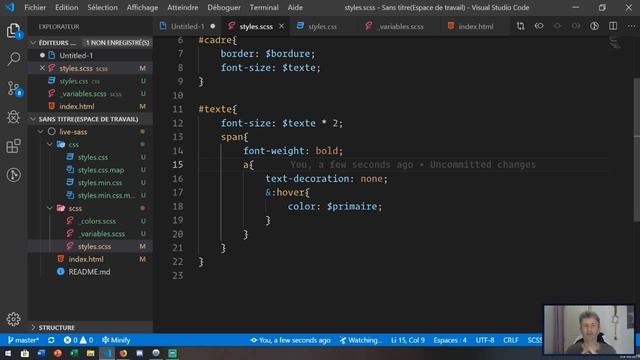Screen dimensions: 640x360
Task: Change end of line sequence CRLF
Action: (x=511, y=340)
